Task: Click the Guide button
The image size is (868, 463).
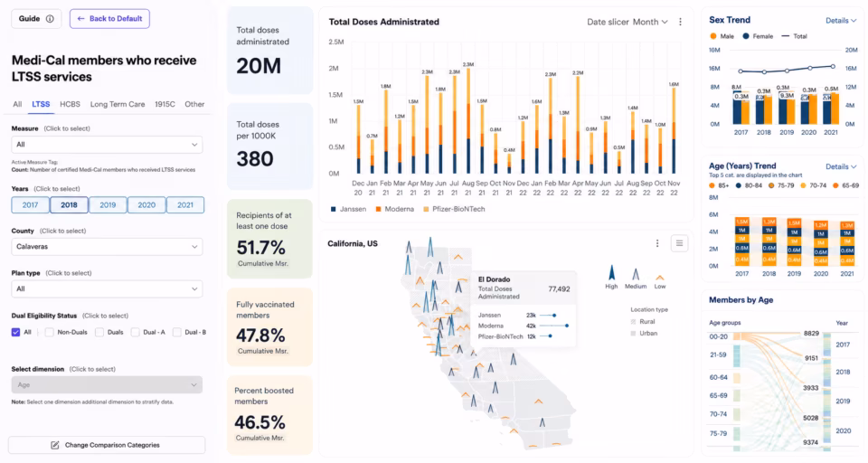Action: coord(36,19)
